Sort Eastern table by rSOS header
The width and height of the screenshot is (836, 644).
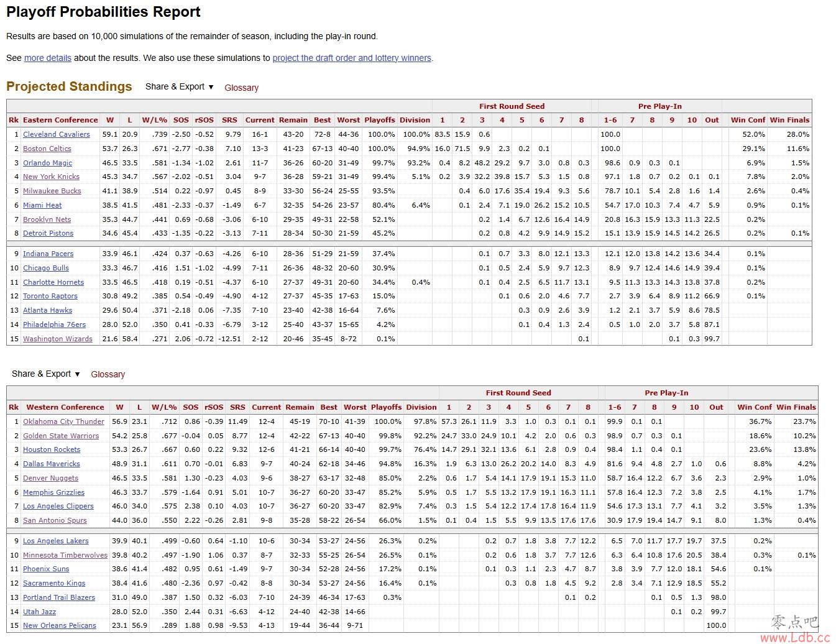click(204, 120)
